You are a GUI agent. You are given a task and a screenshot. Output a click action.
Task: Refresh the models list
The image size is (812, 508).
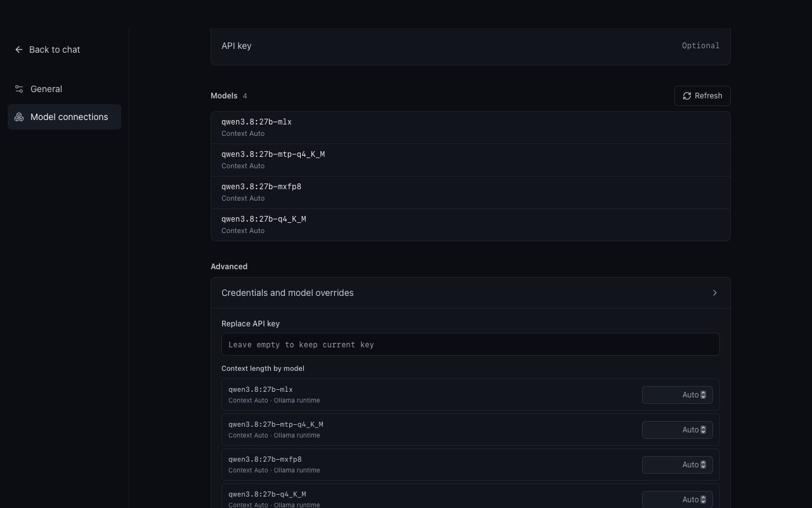(x=702, y=96)
